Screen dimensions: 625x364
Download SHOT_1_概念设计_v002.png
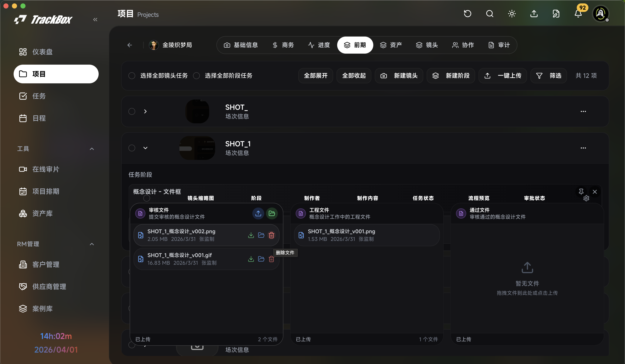click(251, 235)
